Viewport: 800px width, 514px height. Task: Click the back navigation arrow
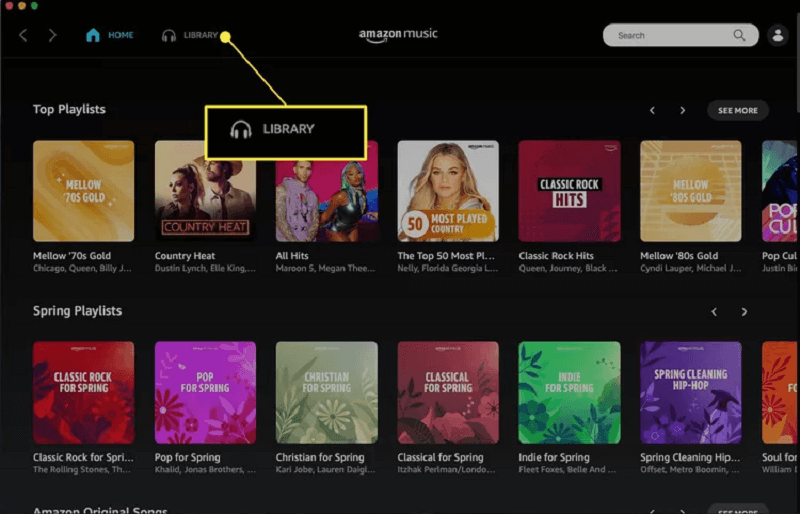tap(23, 36)
